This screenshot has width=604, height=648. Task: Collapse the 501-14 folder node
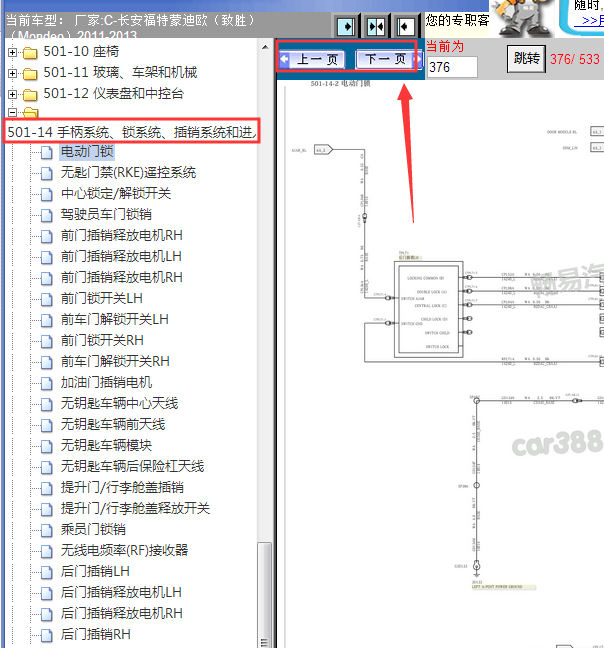(x=12, y=112)
